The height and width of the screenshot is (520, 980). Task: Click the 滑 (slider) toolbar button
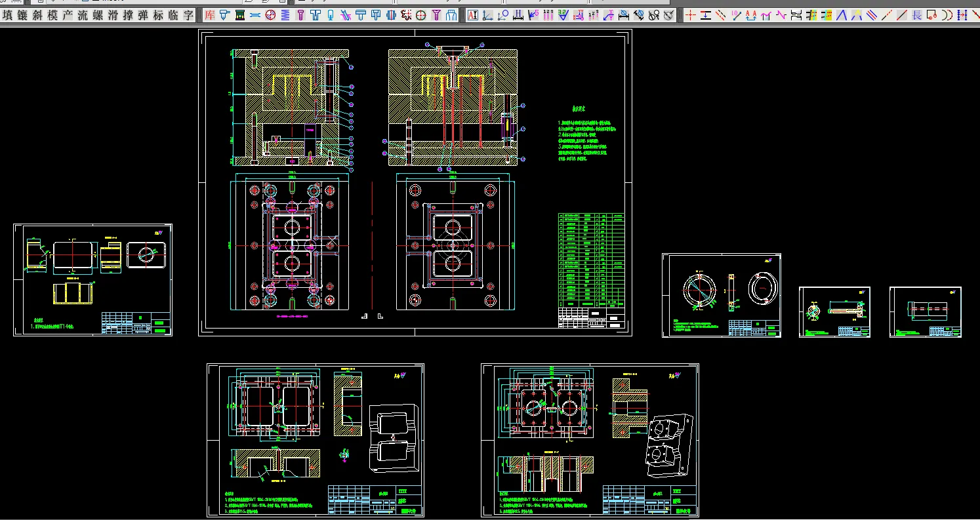[x=113, y=14]
